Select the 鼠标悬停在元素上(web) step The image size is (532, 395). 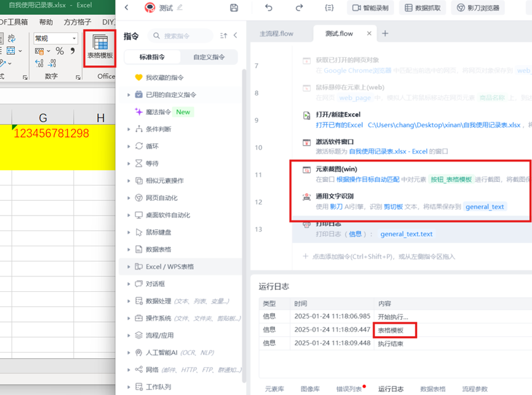(x=412, y=93)
